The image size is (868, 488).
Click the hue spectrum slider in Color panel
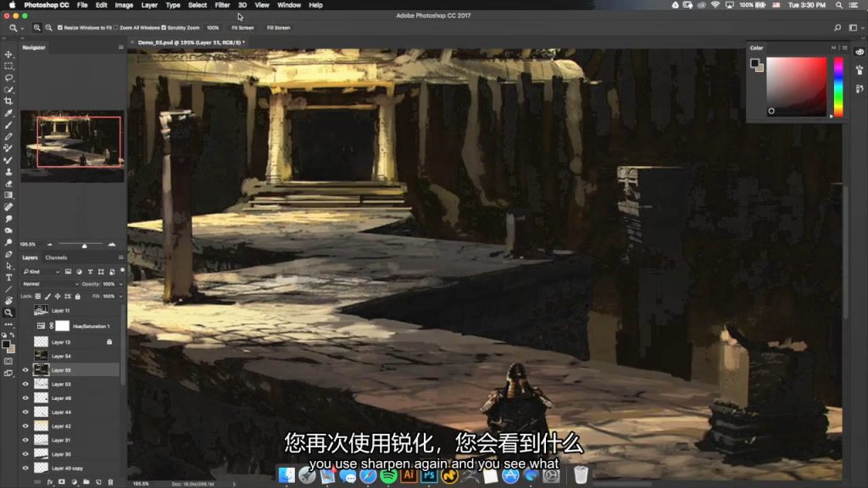click(838, 86)
